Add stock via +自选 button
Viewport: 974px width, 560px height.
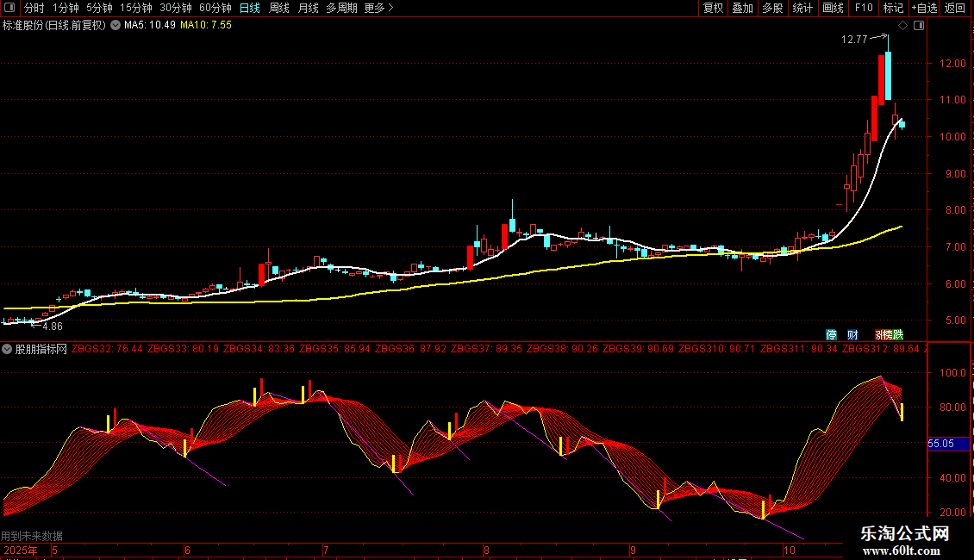coord(924,8)
